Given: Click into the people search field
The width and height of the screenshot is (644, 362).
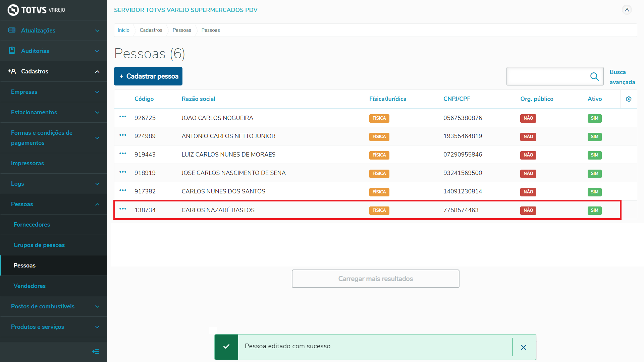Looking at the screenshot, I should pos(547,76).
